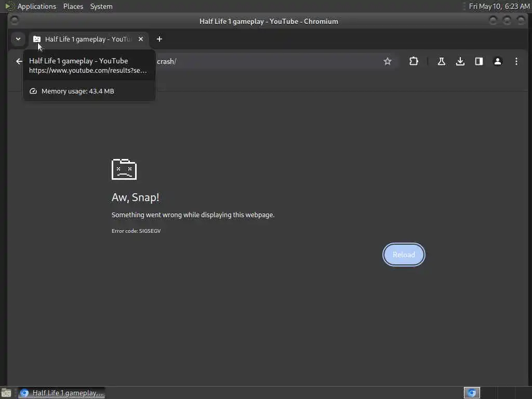Click the workspace switcher Chromium thumbnail
This screenshot has height=399, width=532.
(x=472, y=393)
